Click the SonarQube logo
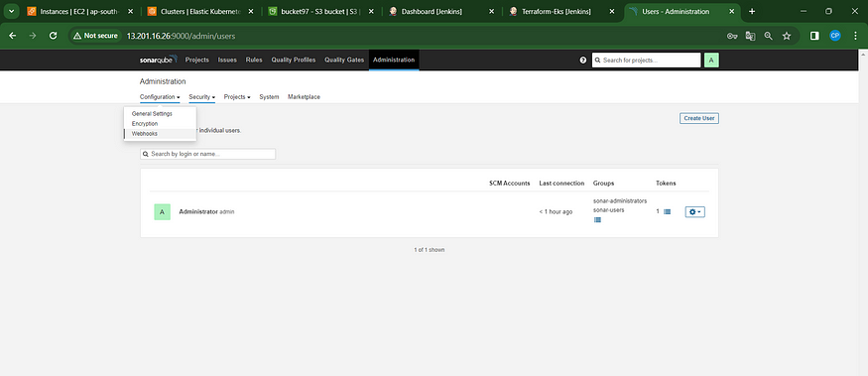The height and width of the screenshot is (376, 868). tap(159, 60)
